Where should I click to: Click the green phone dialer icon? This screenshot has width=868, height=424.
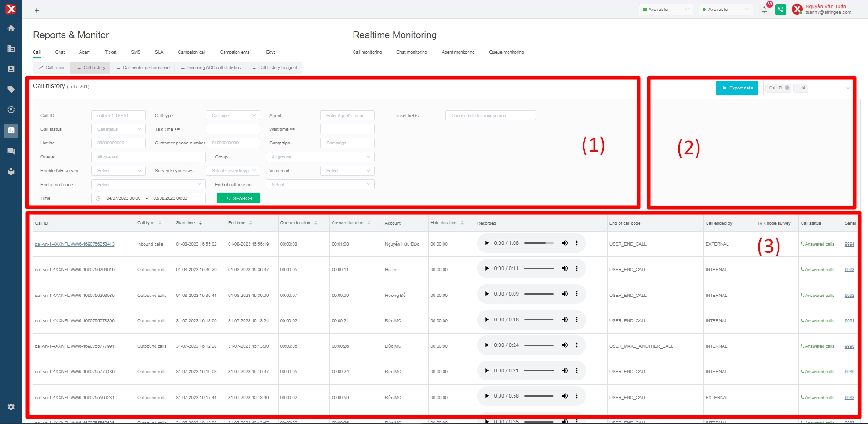(781, 10)
